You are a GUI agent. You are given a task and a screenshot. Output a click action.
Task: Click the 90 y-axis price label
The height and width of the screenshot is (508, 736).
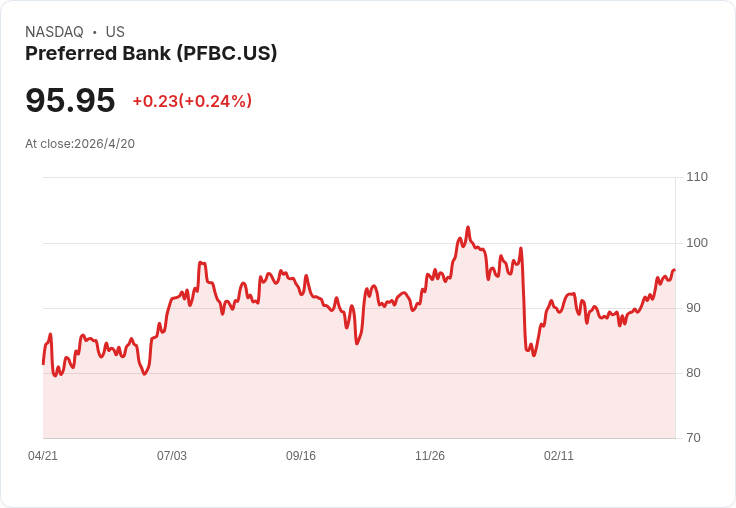point(693,308)
